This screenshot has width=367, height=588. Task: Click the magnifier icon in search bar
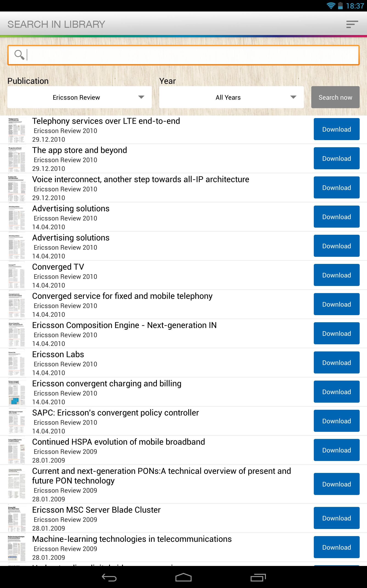click(x=19, y=55)
